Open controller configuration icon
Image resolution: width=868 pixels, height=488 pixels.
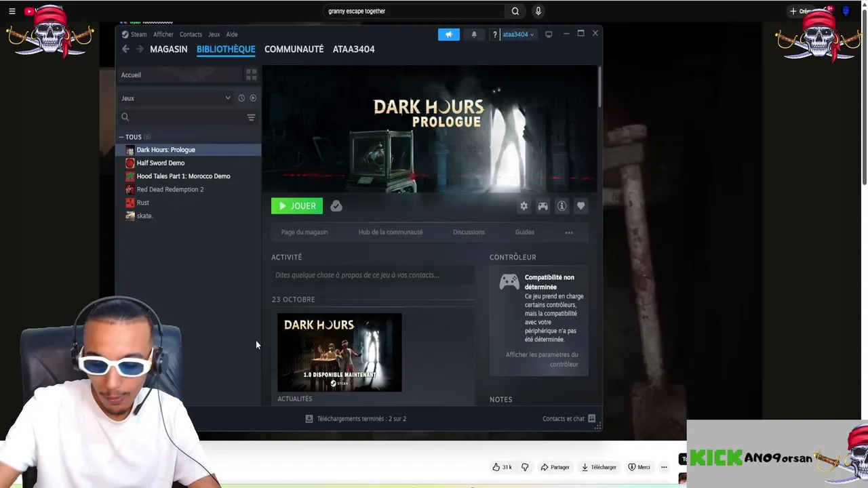[x=542, y=206]
